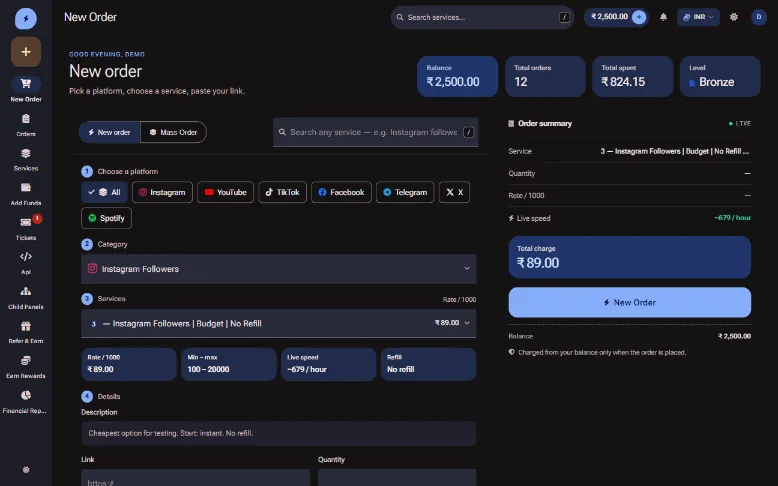Filter by YouTube platform
The image size is (778, 486).
(226, 192)
